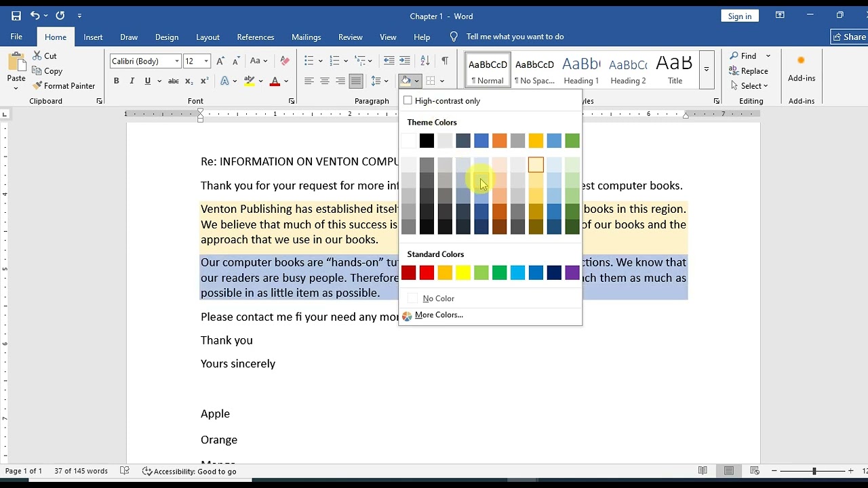Pick the black theme color swatch

pos(427,140)
